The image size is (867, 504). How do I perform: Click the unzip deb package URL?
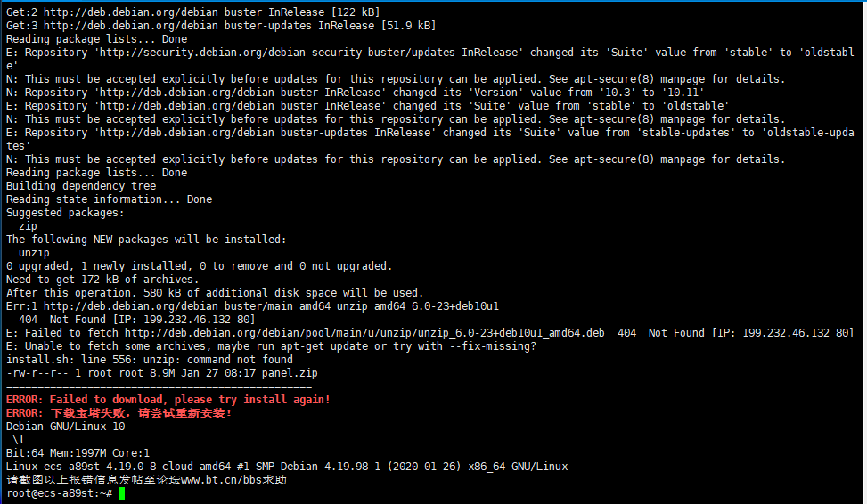tap(364, 333)
